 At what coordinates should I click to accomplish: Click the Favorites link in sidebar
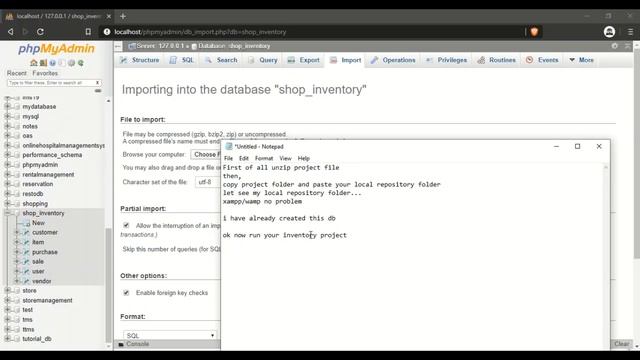point(45,73)
